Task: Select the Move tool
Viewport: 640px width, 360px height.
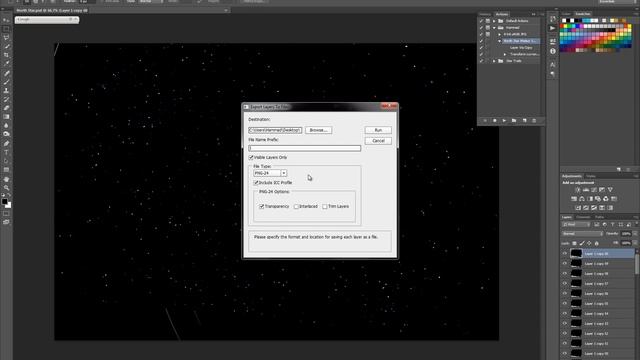Action: point(6,20)
